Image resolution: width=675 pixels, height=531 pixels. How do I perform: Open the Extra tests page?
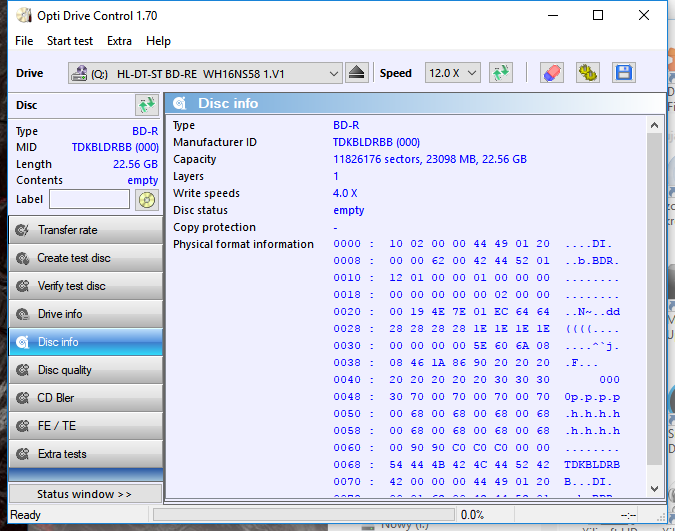point(86,454)
